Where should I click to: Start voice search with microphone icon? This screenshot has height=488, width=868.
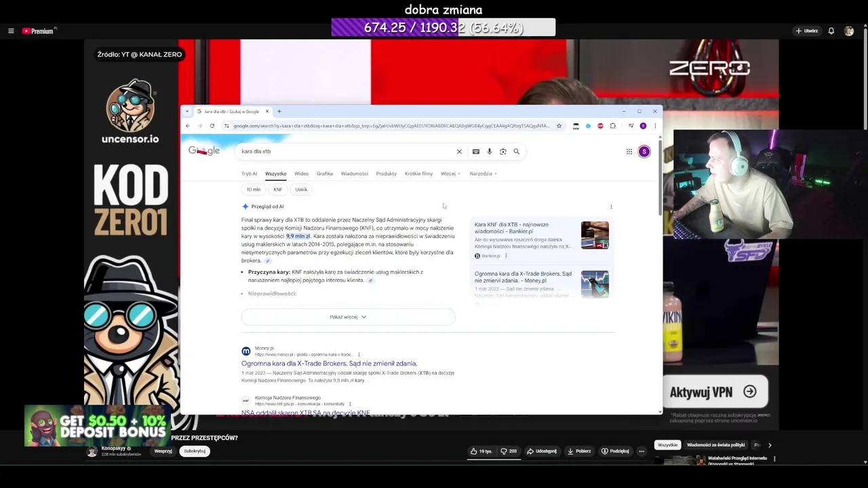point(490,151)
